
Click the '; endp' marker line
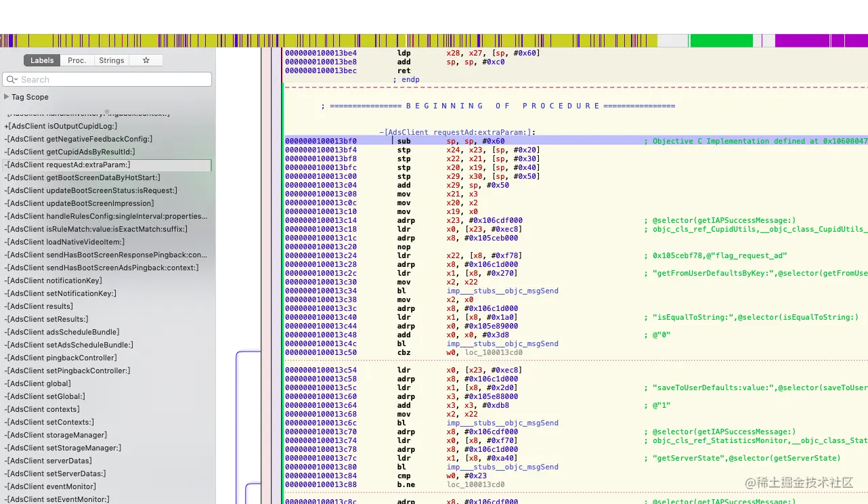click(406, 79)
